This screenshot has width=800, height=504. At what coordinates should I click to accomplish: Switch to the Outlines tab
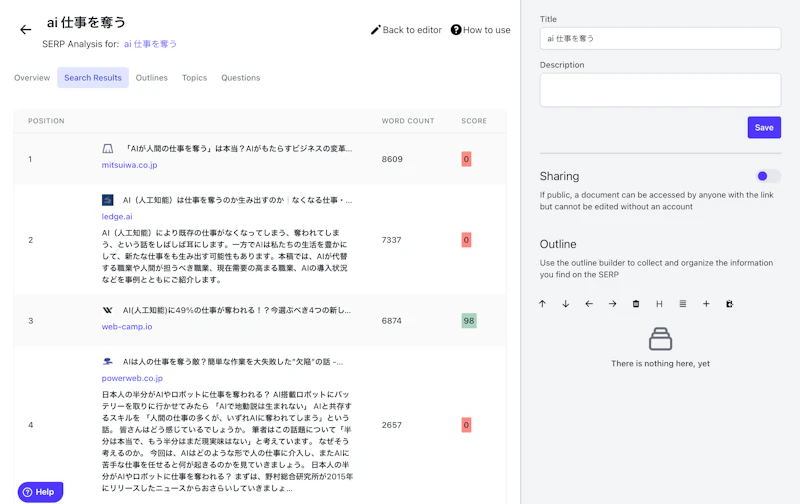coord(152,78)
